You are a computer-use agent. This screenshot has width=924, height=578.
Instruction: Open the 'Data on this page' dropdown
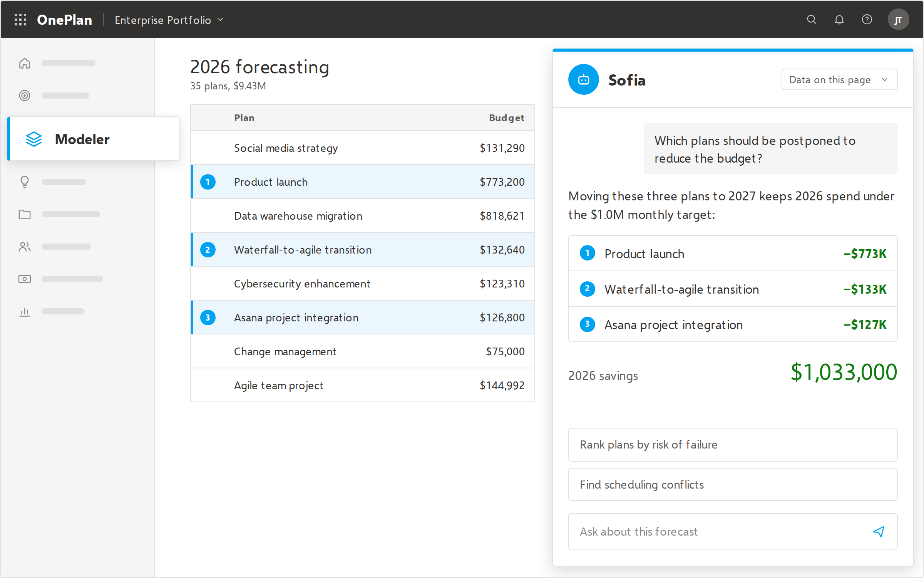click(839, 80)
